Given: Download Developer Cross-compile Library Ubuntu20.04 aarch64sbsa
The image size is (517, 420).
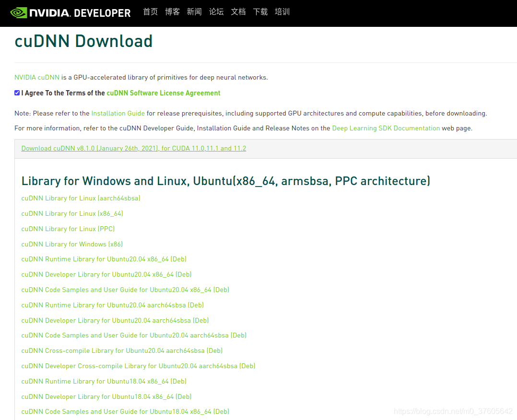Looking at the screenshot, I should pyautogui.click(x=139, y=366).
